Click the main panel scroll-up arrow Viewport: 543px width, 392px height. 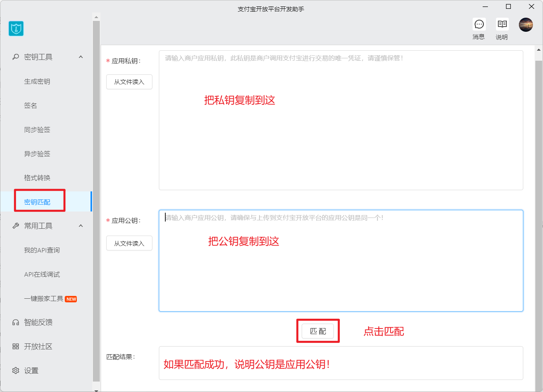pyautogui.click(x=539, y=50)
